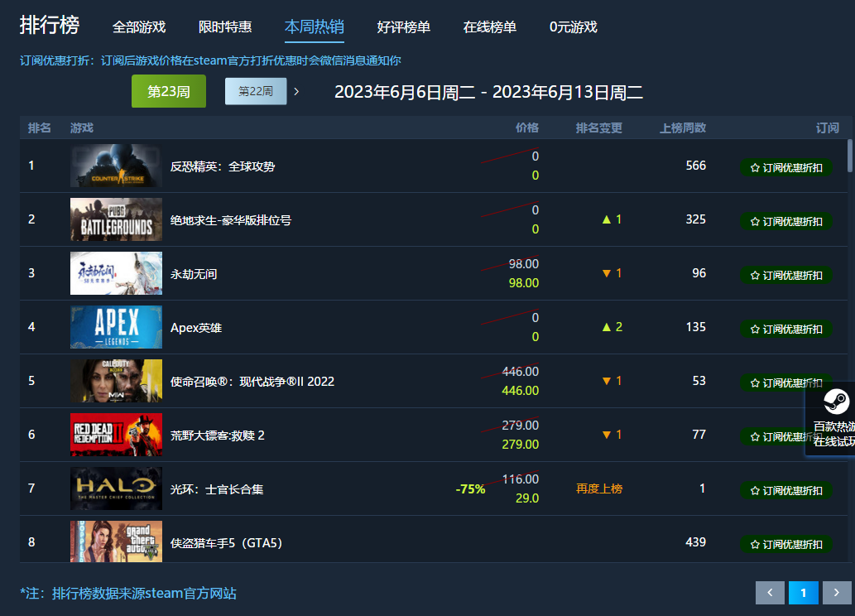Screen dimensions: 855x616
Task: Subscribe to discounts for 光环：士官长合集
Action: tap(785, 490)
